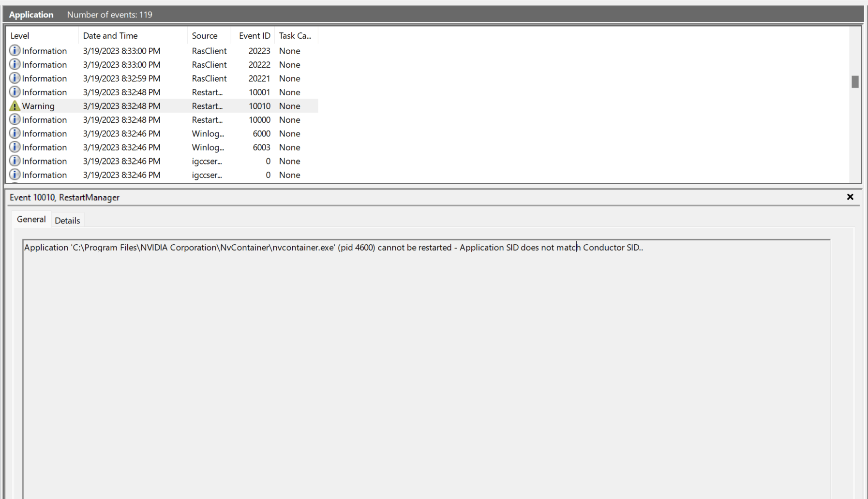Select Event ID 6000 cell
Viewport: 868px width, 499px height.
pos(262,133)
